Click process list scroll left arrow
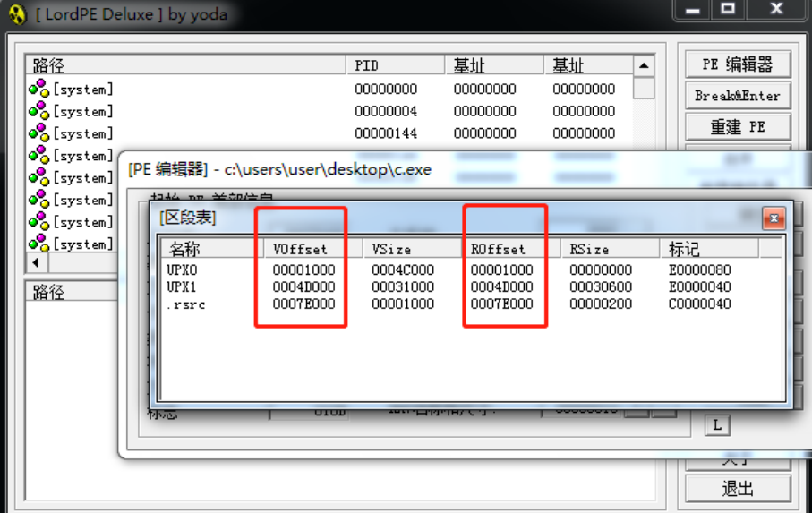 (36, 262)
